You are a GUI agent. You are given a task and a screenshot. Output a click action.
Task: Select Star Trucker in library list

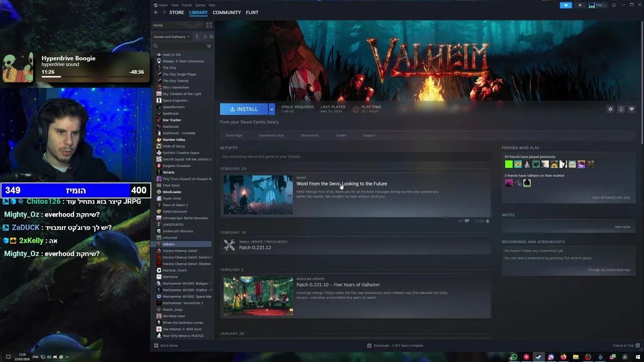click(172, 120)
